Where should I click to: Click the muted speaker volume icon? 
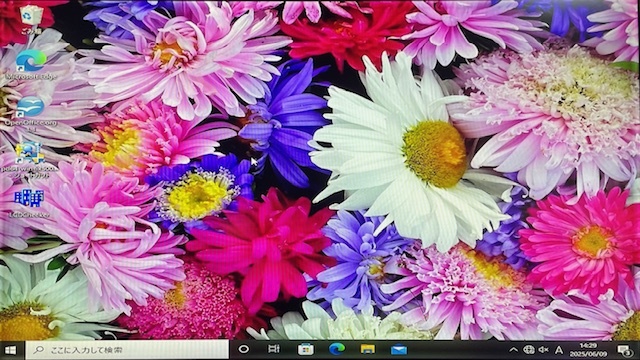click(543, 350)
